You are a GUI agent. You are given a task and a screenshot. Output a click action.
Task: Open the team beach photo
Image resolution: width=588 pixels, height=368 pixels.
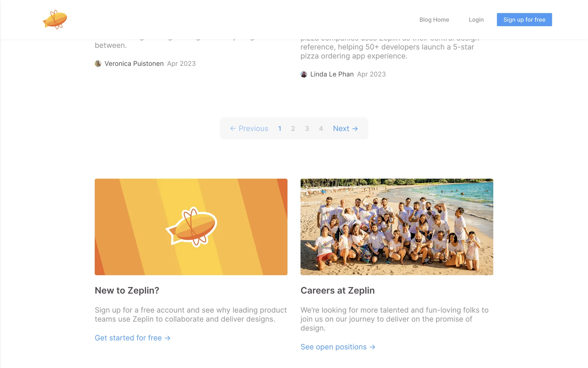pos(397,227)
